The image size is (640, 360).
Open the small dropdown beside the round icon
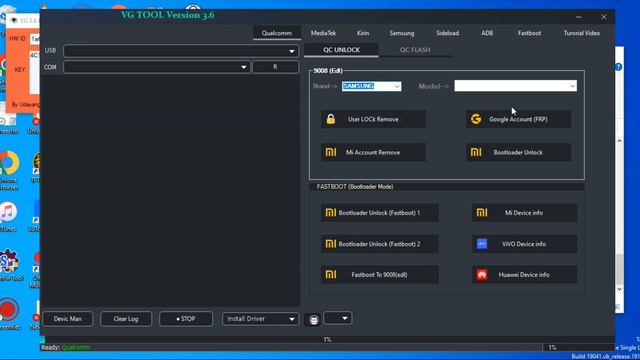pos(338,318)
